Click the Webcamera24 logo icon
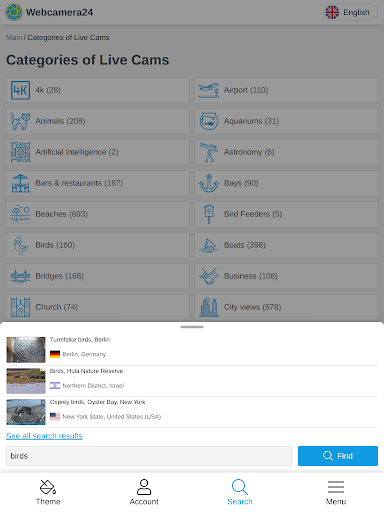The image size is (384, 512). click(14, 12)
